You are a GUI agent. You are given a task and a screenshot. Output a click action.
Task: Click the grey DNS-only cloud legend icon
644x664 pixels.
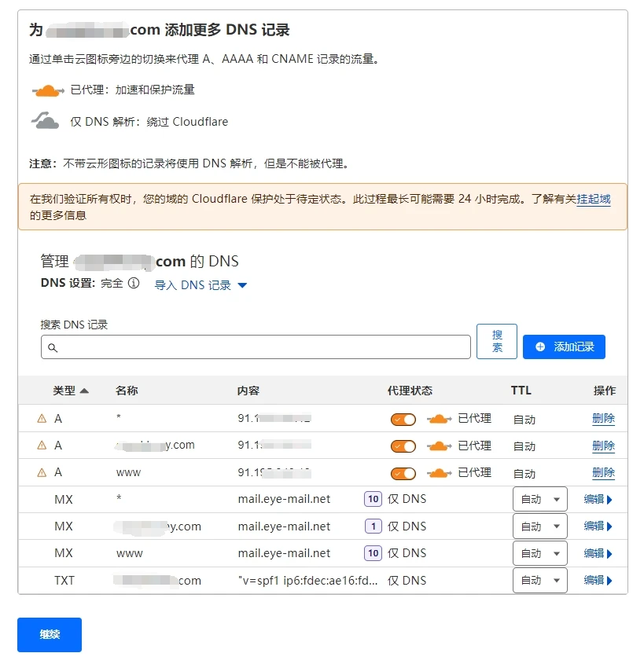point(46,121)
